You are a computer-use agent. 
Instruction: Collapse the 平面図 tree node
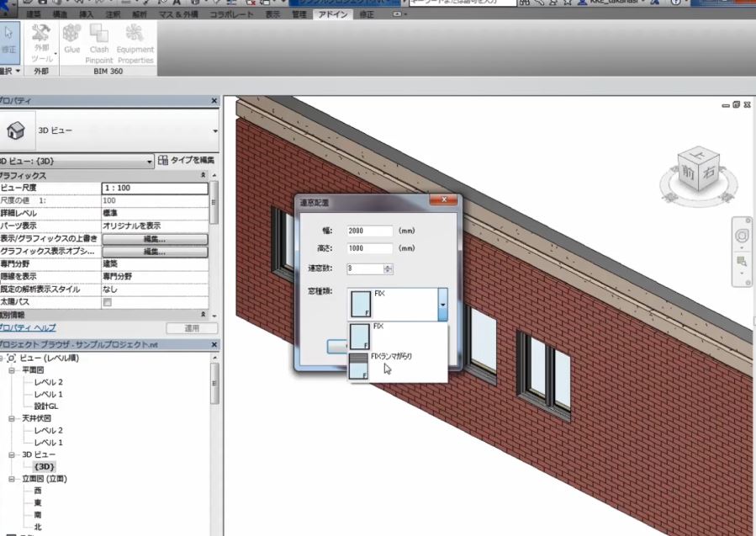12,370
